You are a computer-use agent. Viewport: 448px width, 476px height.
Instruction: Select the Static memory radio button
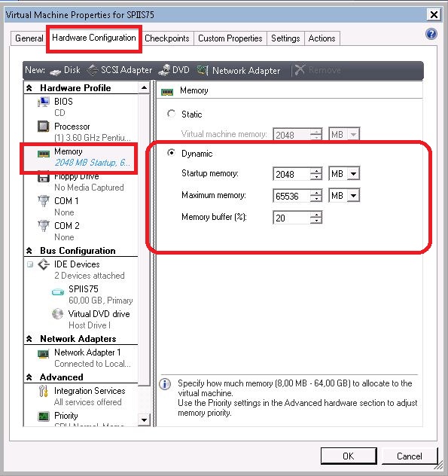tap(171, 114)
